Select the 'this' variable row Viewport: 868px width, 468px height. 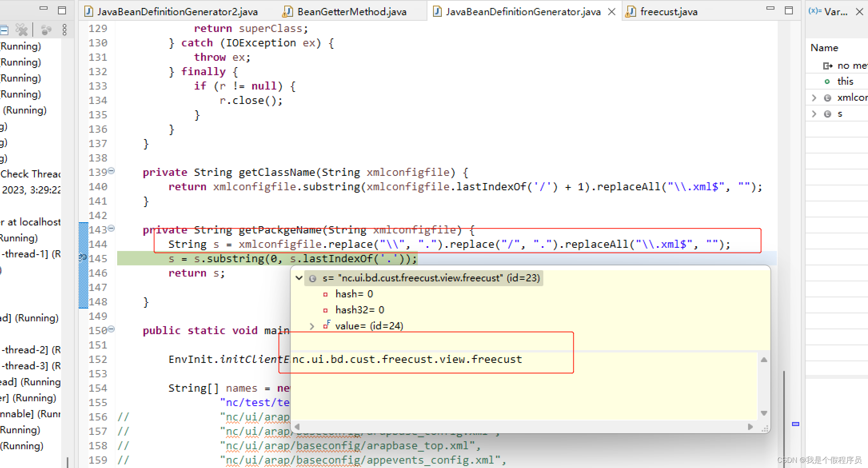click(x=845, y=82)
